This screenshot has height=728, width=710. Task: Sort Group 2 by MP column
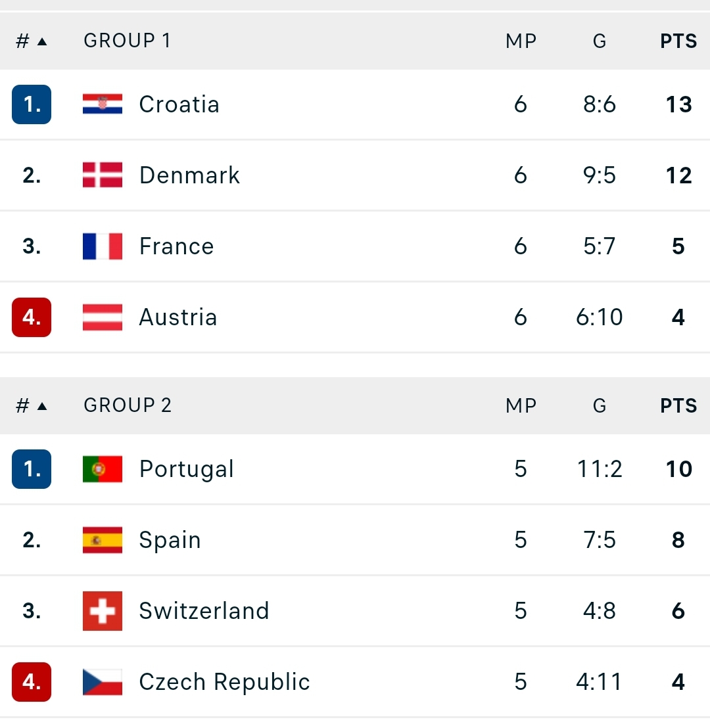pyautogui.click(x=521, y=406)
